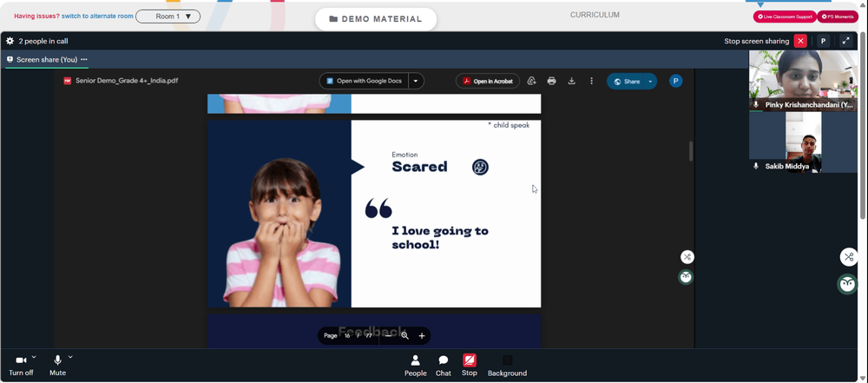Click the PDF file type icon
The height and width of the screenshot is (383, 868).
68,81
